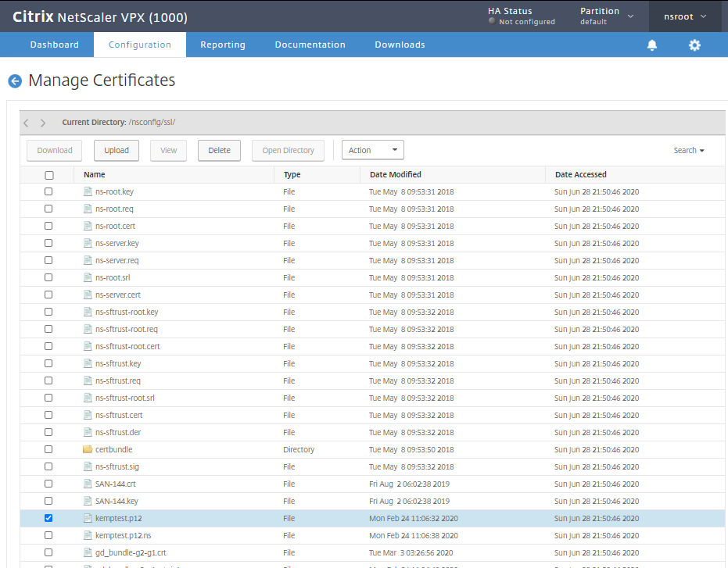Sort by the Date Modified column header

coord(395,174)
